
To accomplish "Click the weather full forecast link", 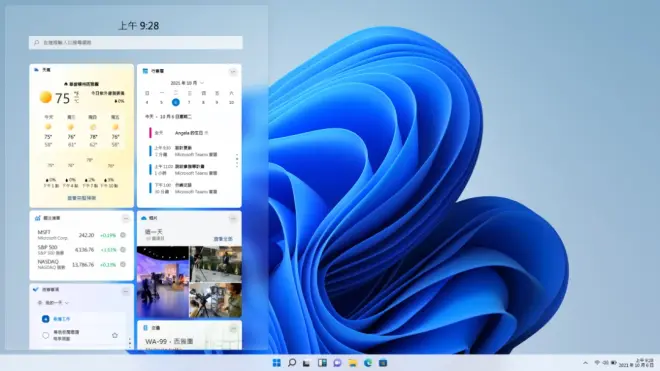I will point(82,198).
